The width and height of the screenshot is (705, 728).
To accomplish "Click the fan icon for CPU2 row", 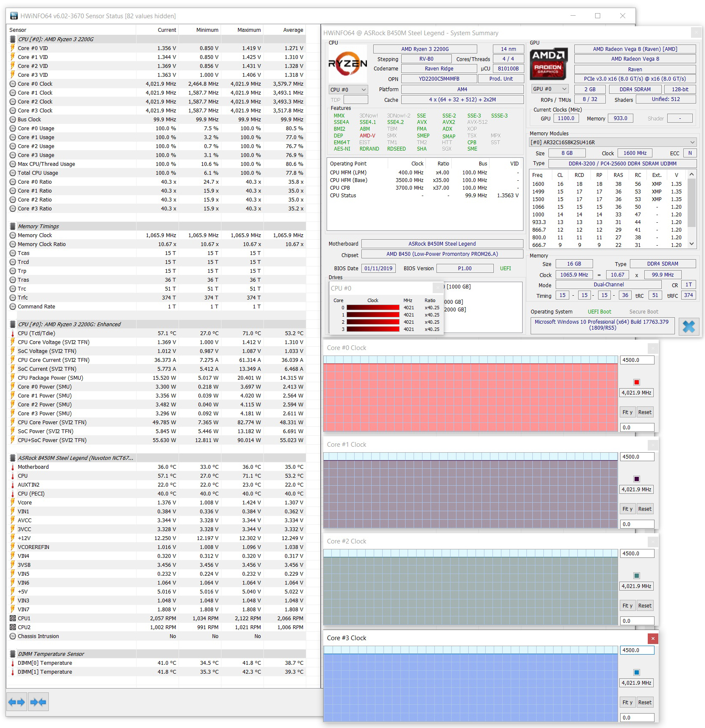I will [13, 627].
